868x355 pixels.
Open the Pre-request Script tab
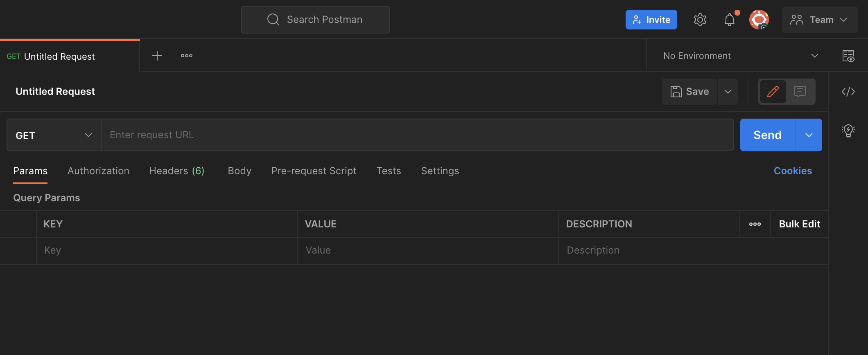coord(314,171)
